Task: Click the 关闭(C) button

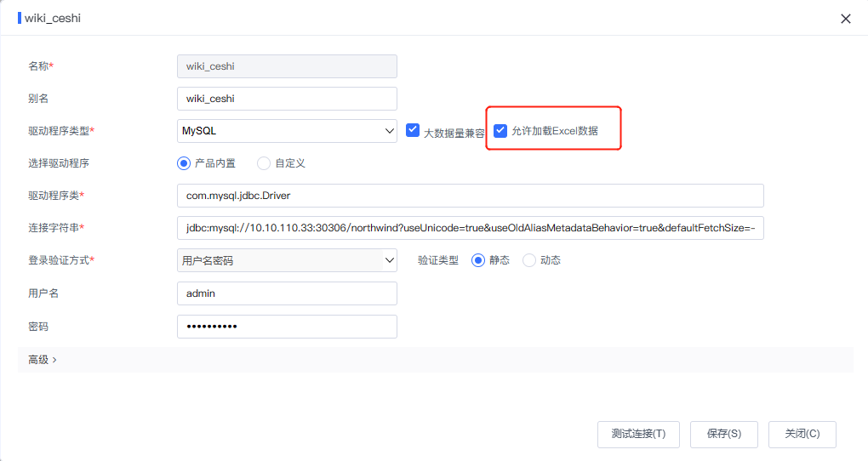Action: click(802, 434)
